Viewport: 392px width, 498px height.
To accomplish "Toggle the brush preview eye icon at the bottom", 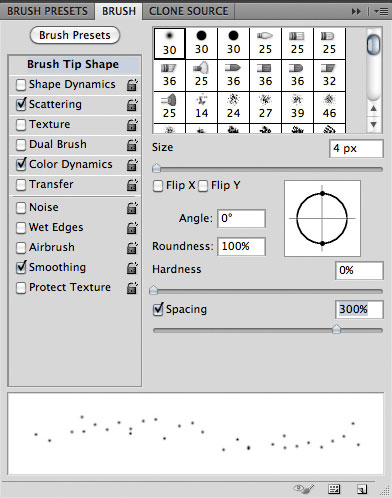I will 304,489.
